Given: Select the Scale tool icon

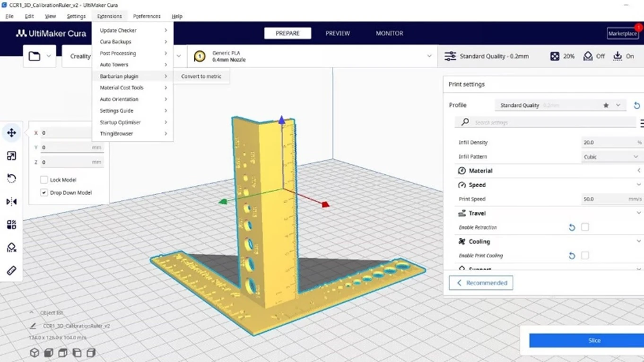Looking at the screenshot, I should tap(11, 156).
